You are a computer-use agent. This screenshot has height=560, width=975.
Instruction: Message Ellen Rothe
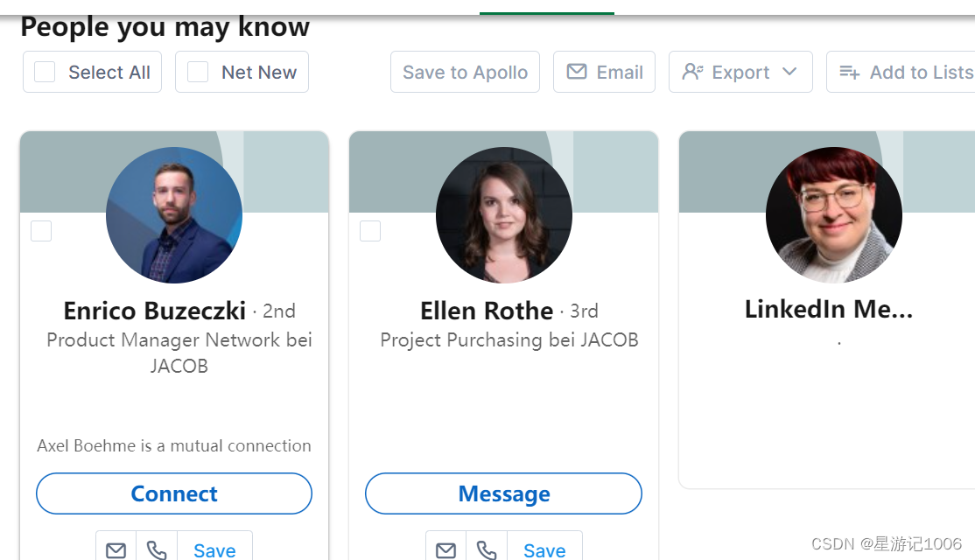coord(503,493)
